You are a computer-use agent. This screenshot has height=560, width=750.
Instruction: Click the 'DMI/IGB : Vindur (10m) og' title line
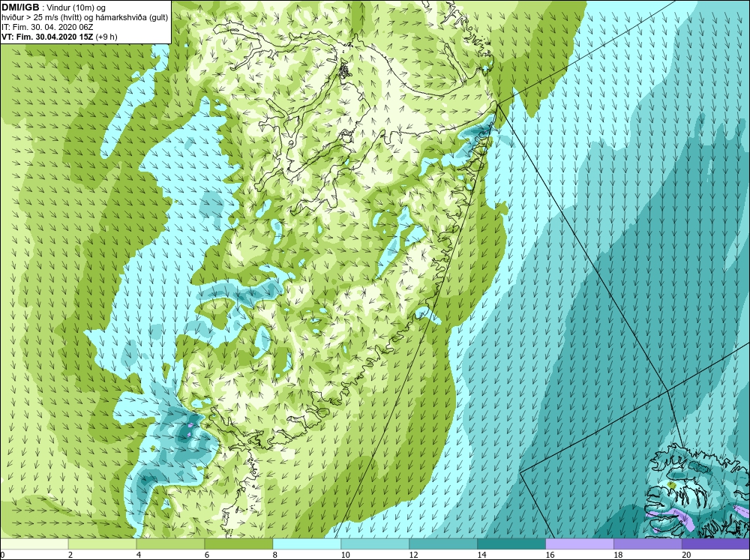point(53,7)
